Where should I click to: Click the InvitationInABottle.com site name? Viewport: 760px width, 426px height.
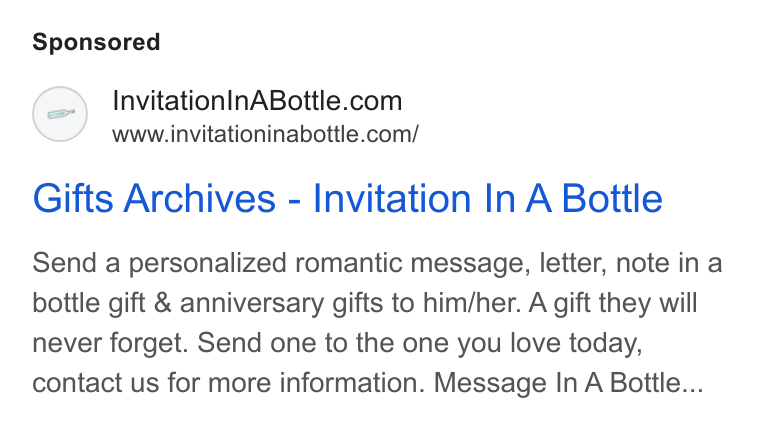(257, 101)
